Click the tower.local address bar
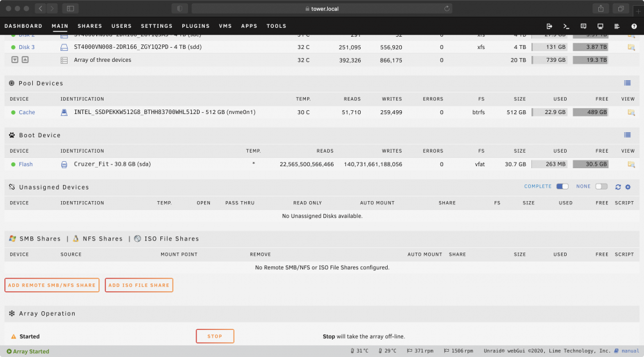Image resolution: width=644 pixels, height=357 pixels. click(x=322, y=8)
